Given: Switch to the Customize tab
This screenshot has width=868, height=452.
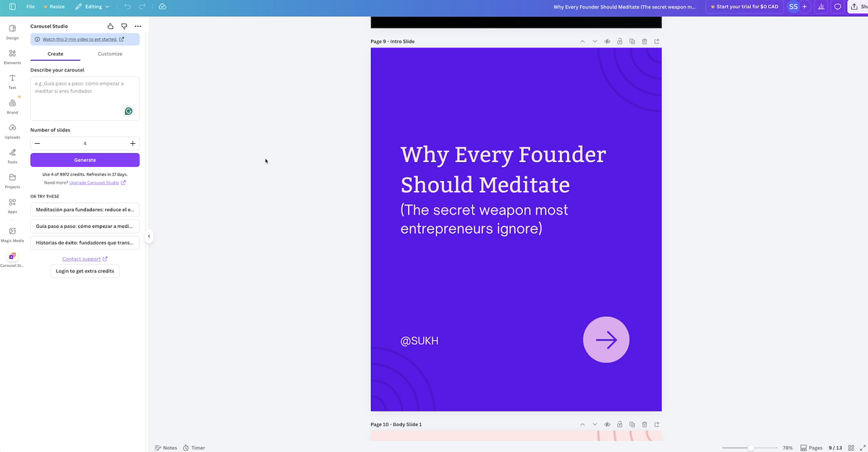Looking at the screenshot, I should pyautogui.click(x=110, y=54).
